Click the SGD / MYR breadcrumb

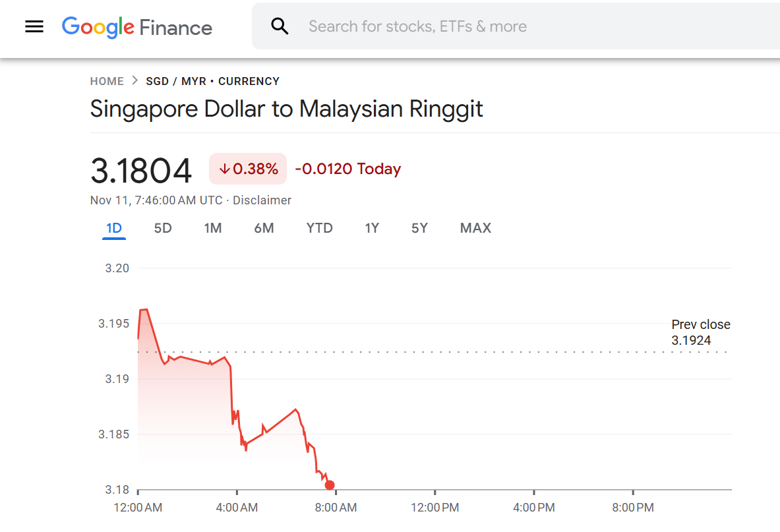pos(175,81)
